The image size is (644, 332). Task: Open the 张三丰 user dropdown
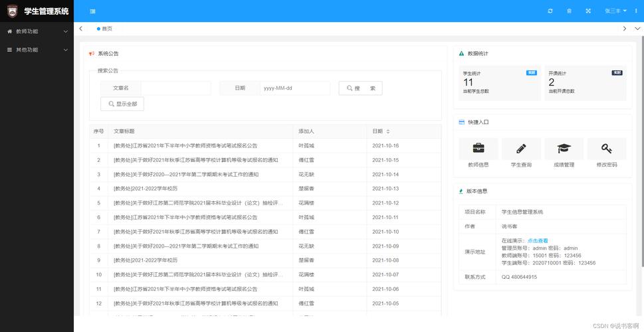click(615, 11)
